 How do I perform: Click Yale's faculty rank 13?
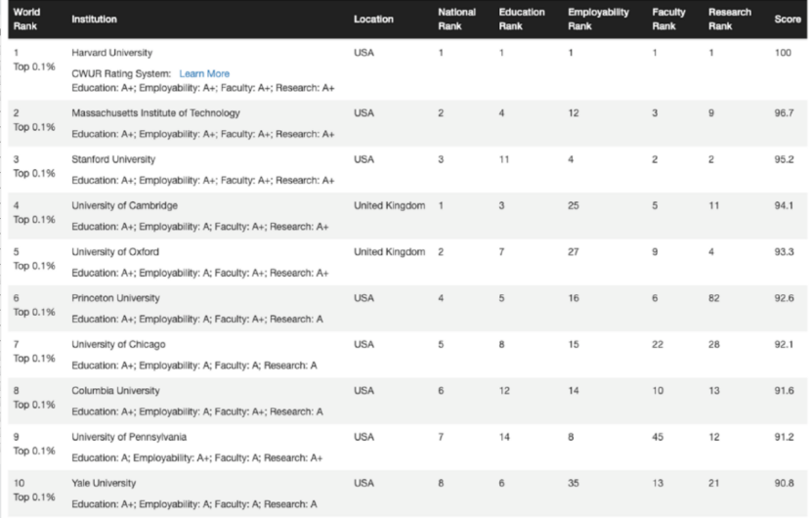point(658,483)
